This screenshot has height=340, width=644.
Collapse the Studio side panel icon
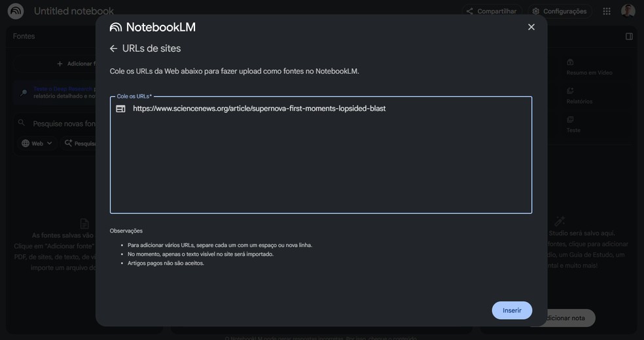(629, 37)
